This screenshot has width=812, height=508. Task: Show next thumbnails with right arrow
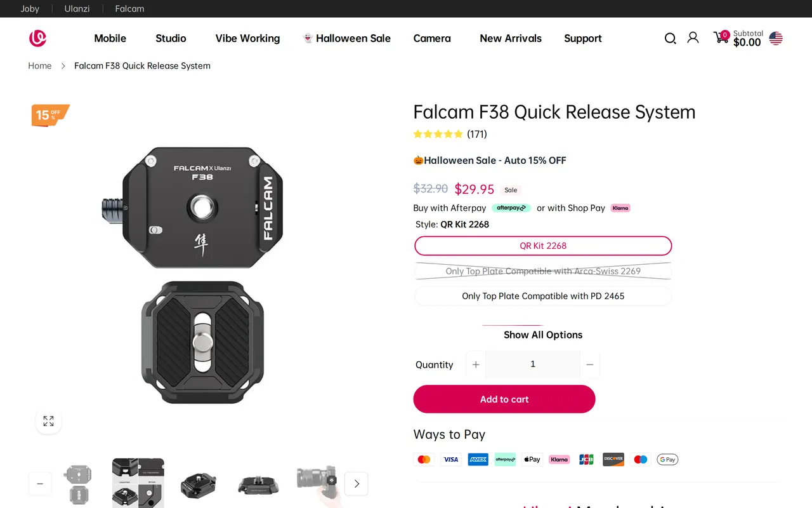(x=357, y=484)
